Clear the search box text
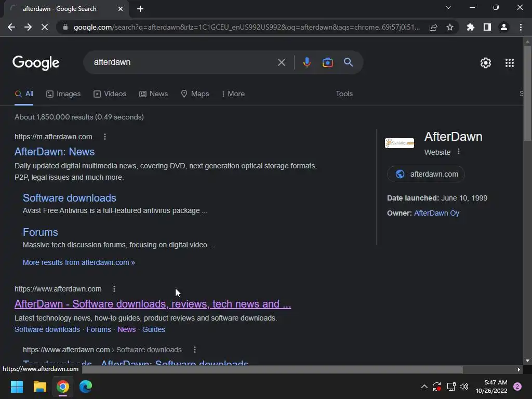Image resolution: width=532 pixels, height=399 pixels. coord(281,62)
